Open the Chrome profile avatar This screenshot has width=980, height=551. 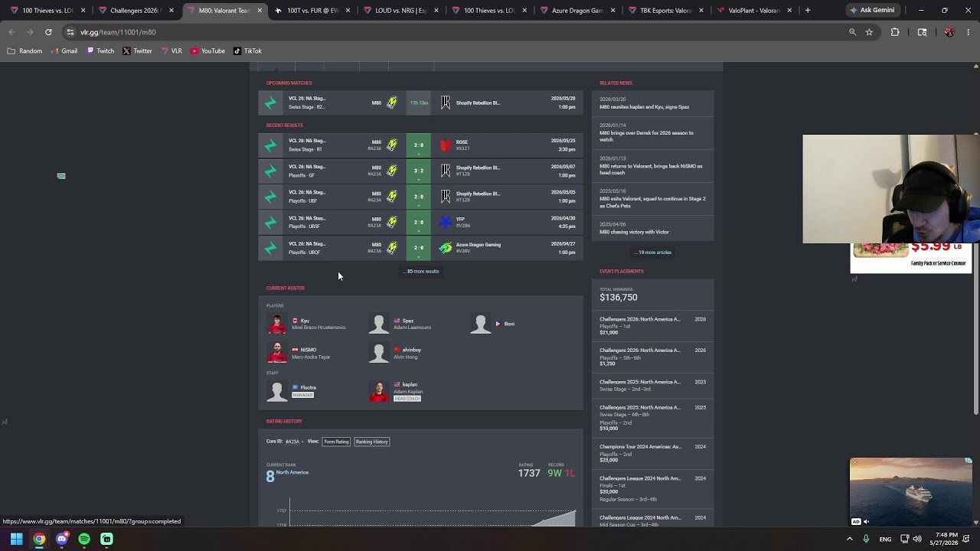pos(949,32)
